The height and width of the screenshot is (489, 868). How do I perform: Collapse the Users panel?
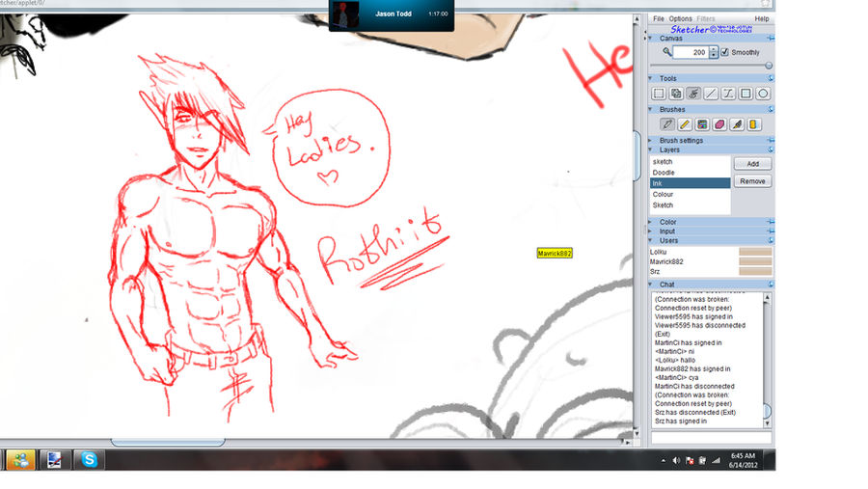point(650,240)
